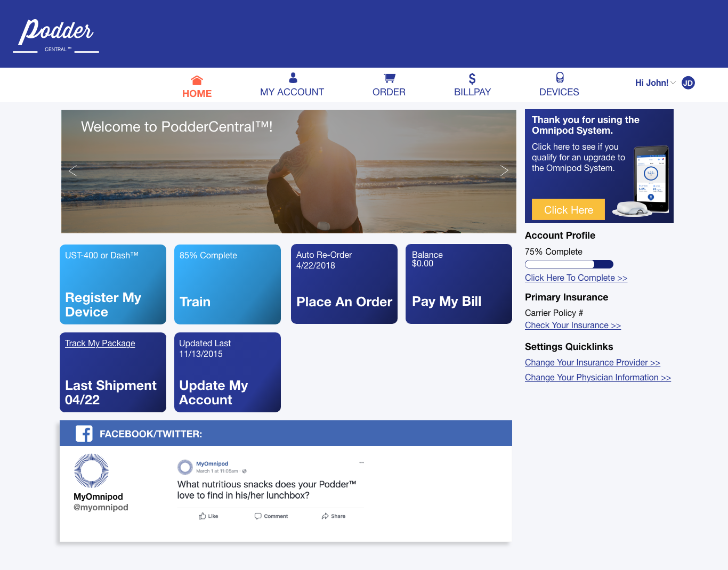The image size is (728, 570).
Task: Click the Devices pod icon
Action: [x=560, y=78]
